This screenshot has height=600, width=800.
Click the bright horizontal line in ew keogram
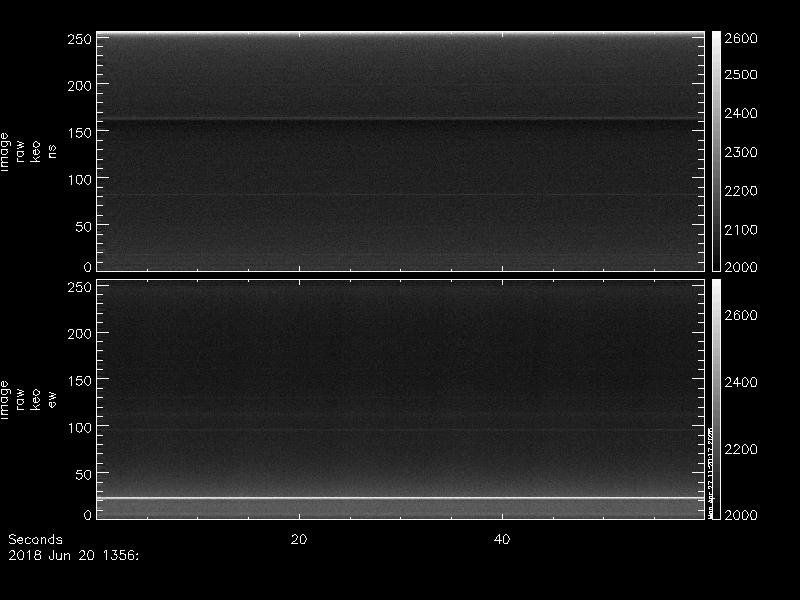tap(401, 497)
